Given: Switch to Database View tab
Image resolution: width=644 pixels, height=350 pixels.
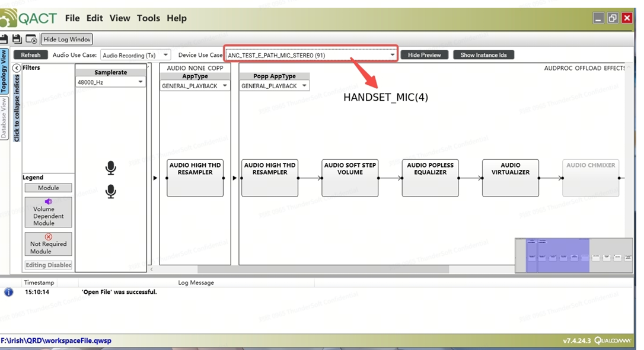Looking at the screenshot, I should pyautogui.click(x=4, y=118).
